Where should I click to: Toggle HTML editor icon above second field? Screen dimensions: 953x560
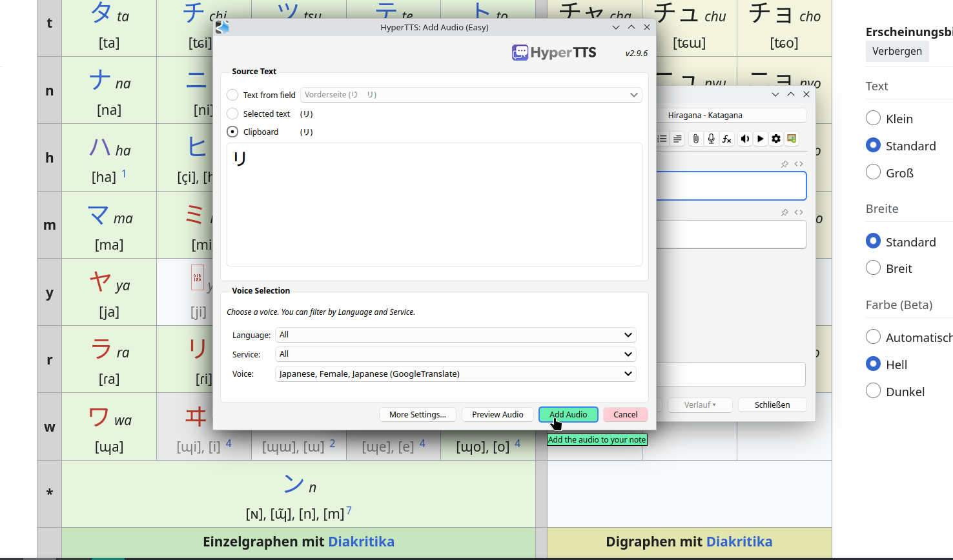799,212
